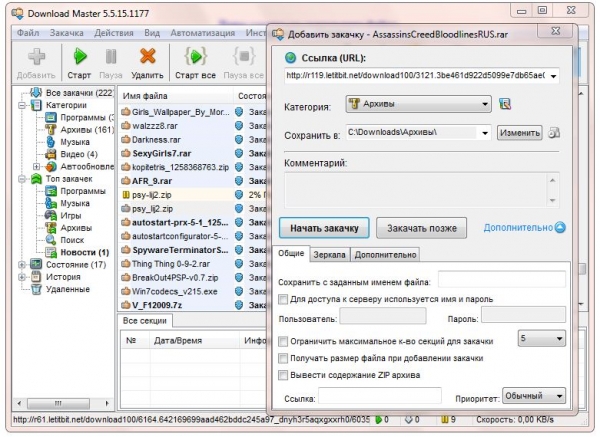Click the shield status icon of psy-lj2.zip row
The height and width of the screenshot is (437, 600).
pos(239,195)
